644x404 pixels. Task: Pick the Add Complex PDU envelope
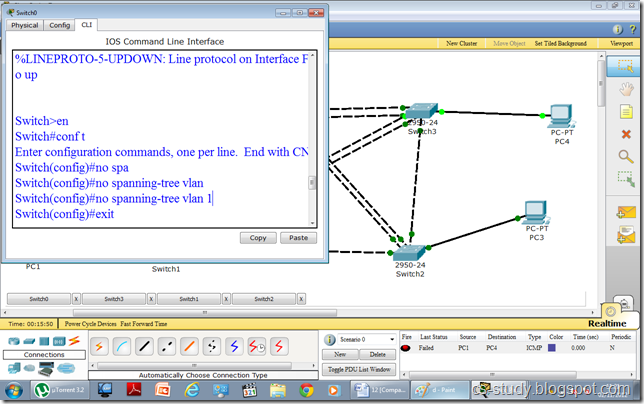point(625,235)
